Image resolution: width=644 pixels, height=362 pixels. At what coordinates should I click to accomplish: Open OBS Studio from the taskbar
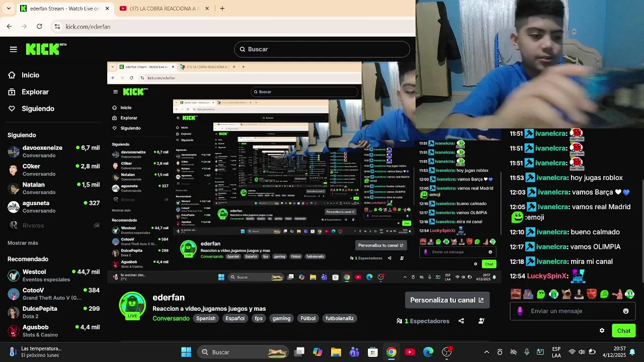click(447, 352)
